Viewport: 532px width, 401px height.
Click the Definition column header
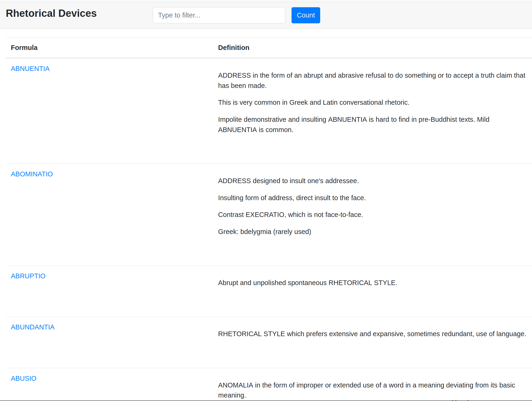(x=233, y=48)
